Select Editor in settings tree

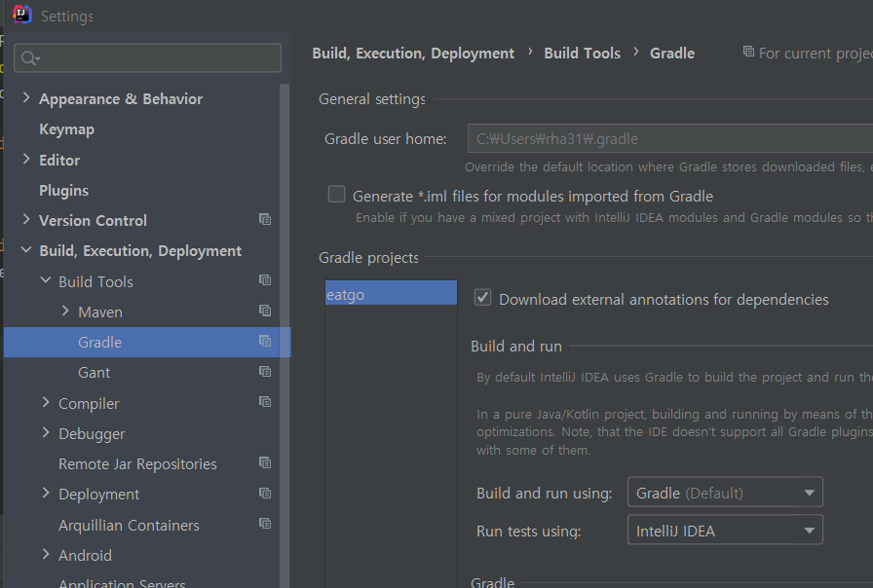coord(59,161)
